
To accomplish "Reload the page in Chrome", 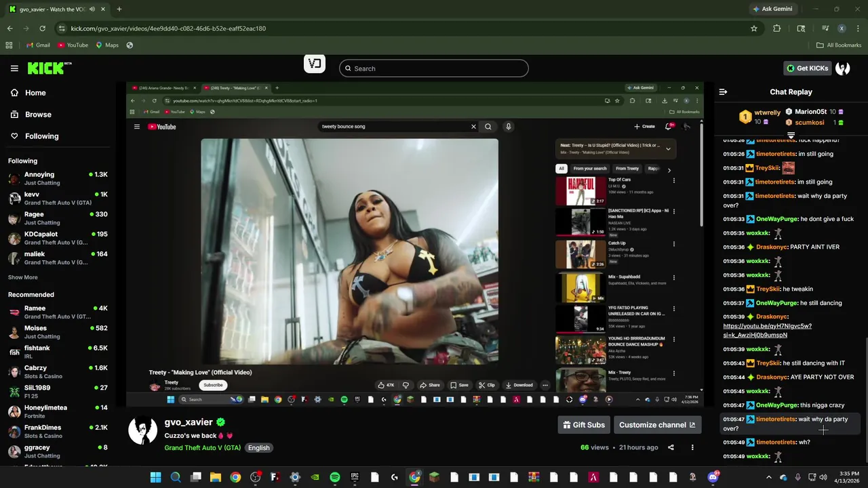I will click(x=42, y=28).
